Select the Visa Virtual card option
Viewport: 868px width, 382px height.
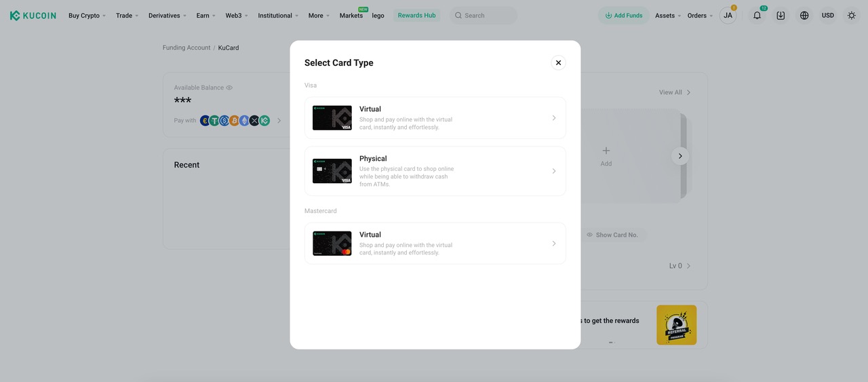pyautogui.click(x=435, y=118)
